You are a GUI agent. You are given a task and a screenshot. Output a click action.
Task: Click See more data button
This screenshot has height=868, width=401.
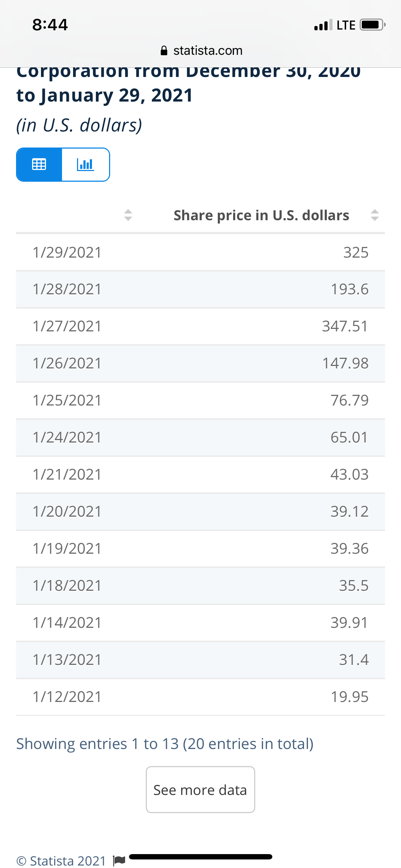pos(200,790)
